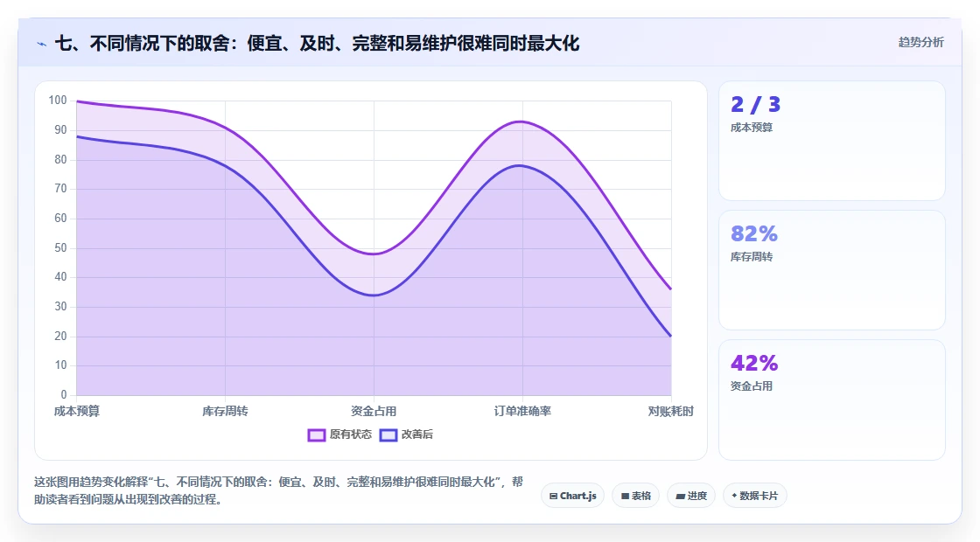Click the Chart.js chip's small icon
This screenshot has height=542, width=980.
(x=553, y=496)
